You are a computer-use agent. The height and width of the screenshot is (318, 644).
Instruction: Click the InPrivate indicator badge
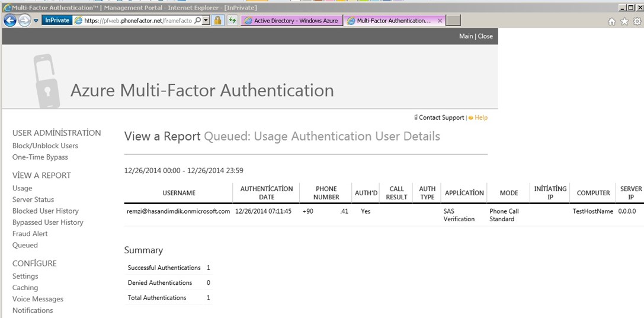pos(57,20)
